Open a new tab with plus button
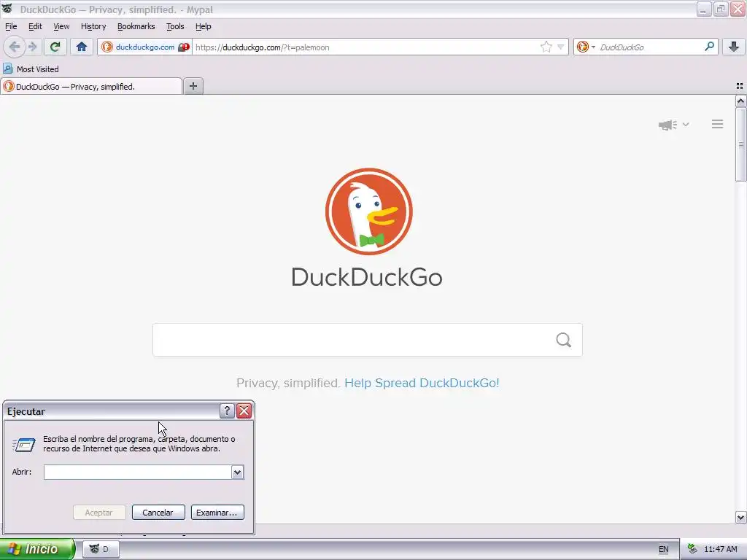Viewport: 747px width, 560px height. tap(193, 86)
